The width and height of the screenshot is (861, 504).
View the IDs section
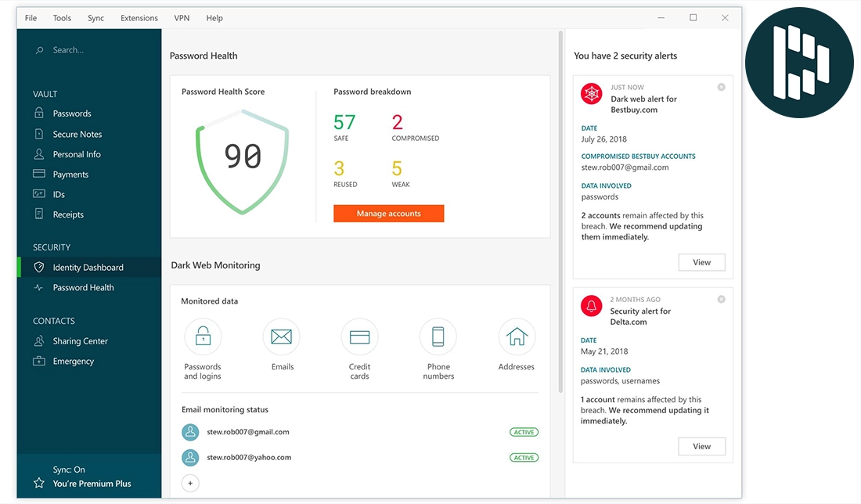click(61, 193)
